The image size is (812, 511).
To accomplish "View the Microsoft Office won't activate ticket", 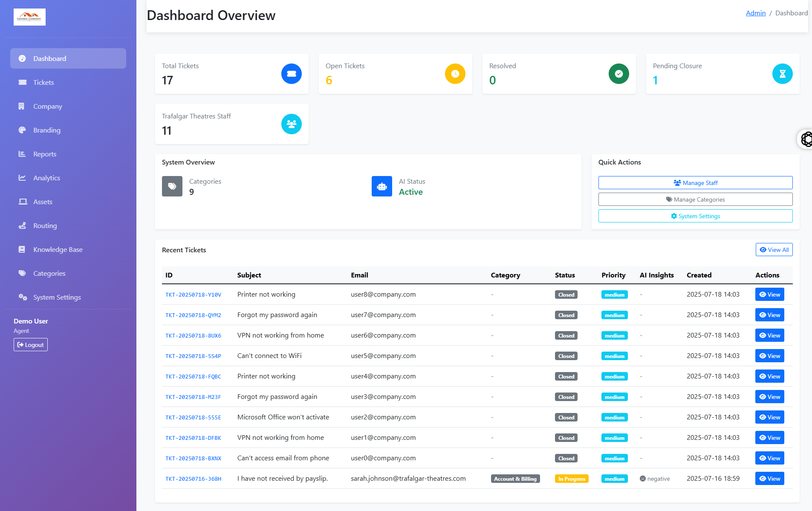I will [x=769, y=417].
